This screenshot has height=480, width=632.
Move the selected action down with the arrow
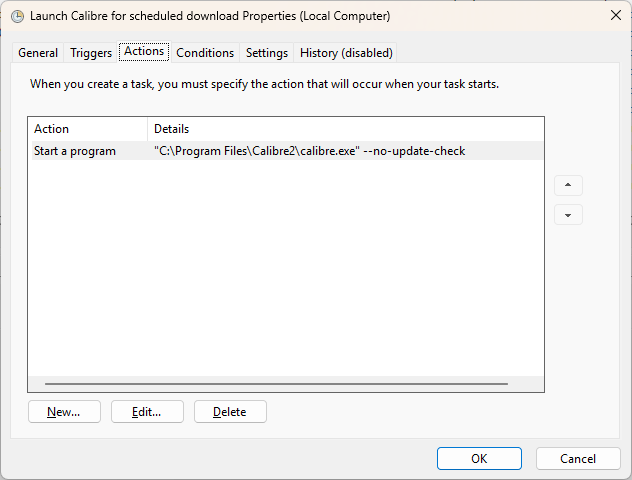568,215
